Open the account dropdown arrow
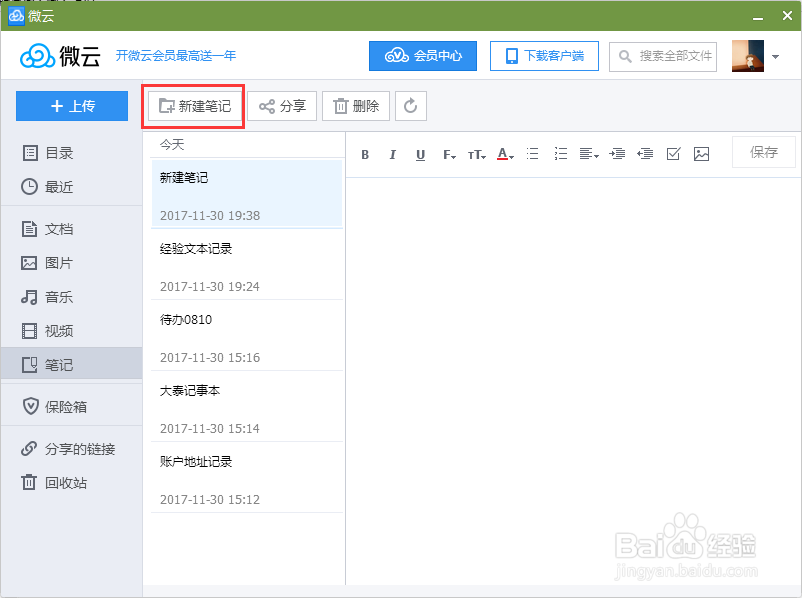This screenshot has width=802, height=598. (775, 57)
